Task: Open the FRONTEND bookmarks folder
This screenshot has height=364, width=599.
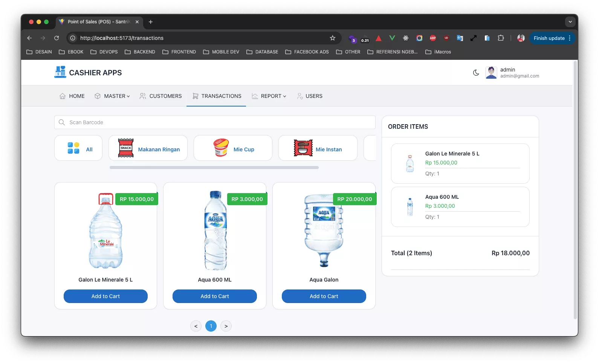Action: tap(179, 52)
